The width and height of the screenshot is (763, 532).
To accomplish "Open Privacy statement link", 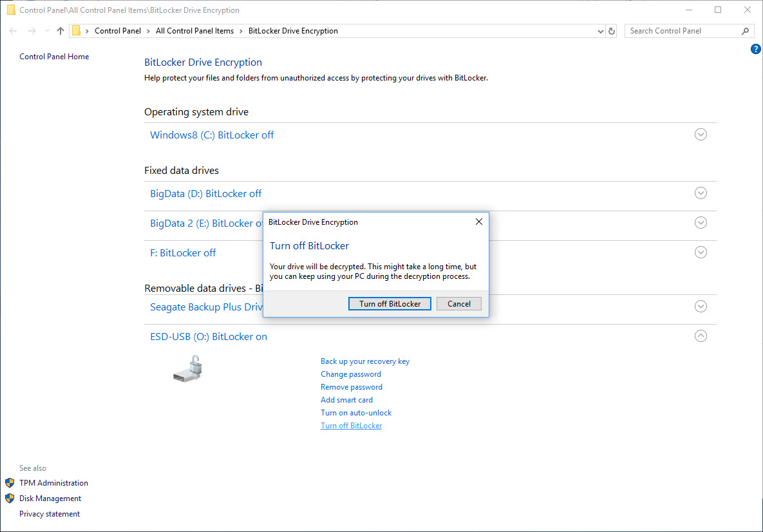I will 50,514.
